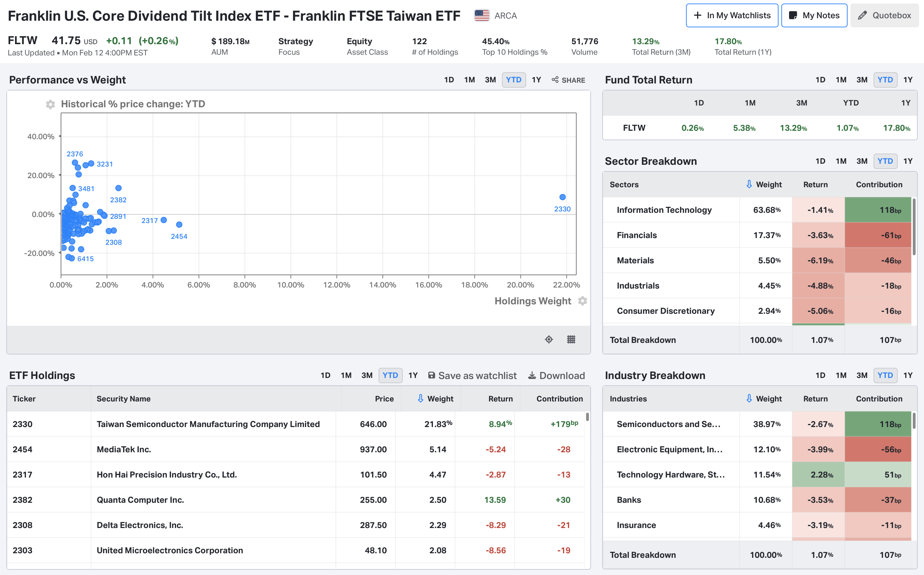Image resolution: width=924 pixels, height=575 pixels.
Task: Click the gear icon beside Historical % price change
Action: 50,104
